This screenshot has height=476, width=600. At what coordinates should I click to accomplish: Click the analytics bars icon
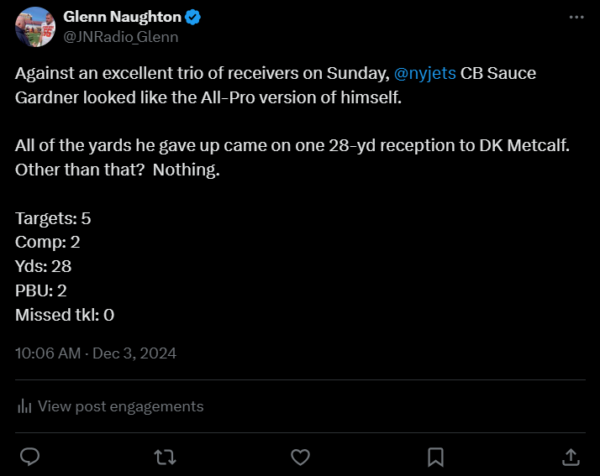pyautogui.click(x=24, y=406)
